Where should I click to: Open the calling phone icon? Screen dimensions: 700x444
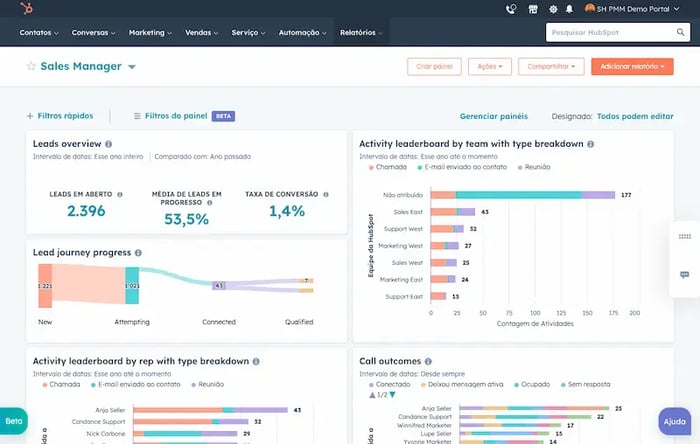[511, 9]
